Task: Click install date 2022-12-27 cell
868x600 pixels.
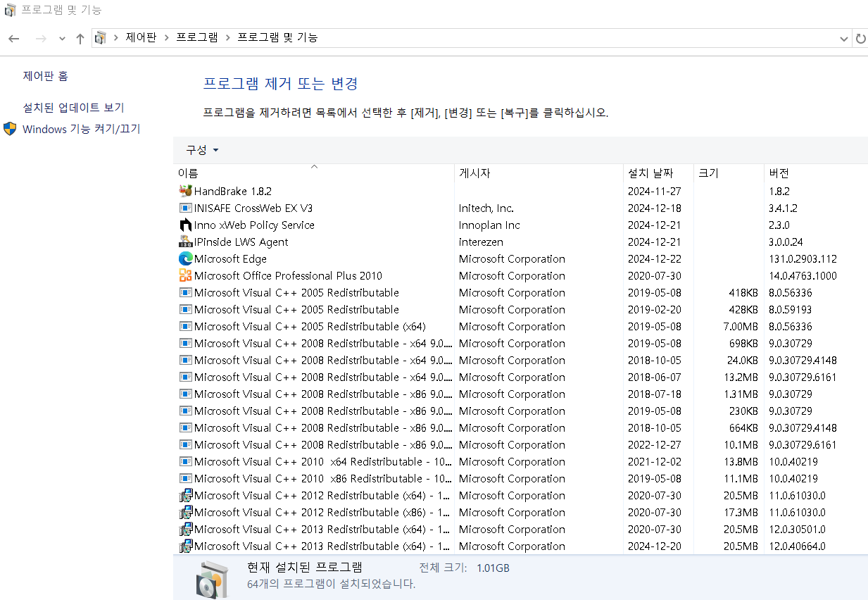Action: click(x=654, y=445)
